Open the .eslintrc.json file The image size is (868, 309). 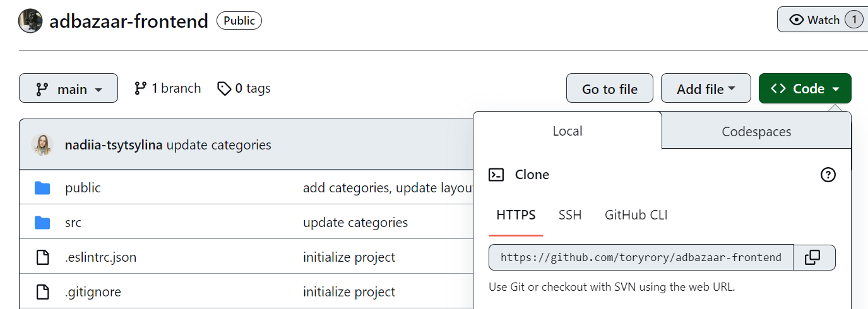coord(100,257)
